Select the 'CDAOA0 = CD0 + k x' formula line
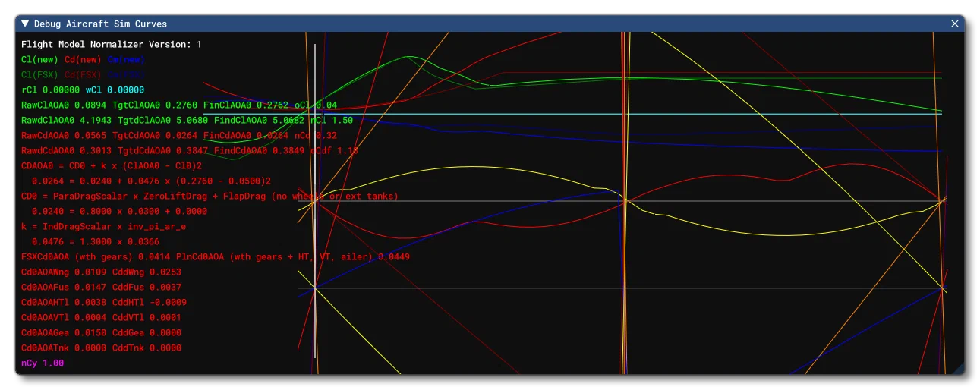The height and width of the screenshot is (390, 980). (x=112, y=165)
